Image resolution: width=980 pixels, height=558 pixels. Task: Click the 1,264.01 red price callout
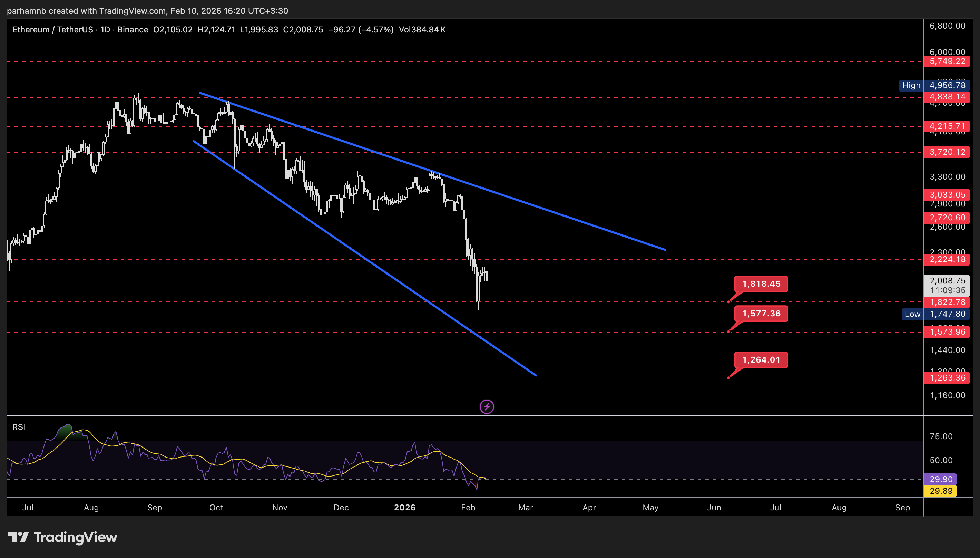pyautogui.click(x=761, y=359)
